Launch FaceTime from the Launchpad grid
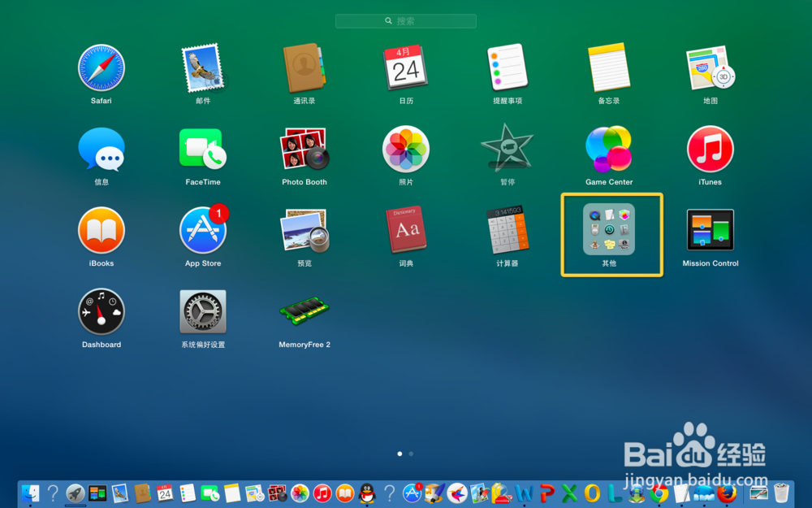 click(x=203, y=150)
